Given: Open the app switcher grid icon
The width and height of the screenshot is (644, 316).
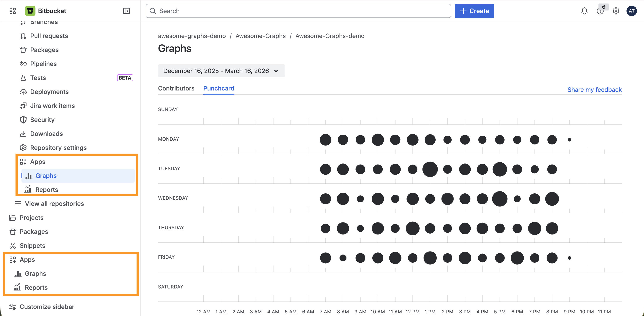Looking at the screenshot, I should click(x=12, y=11).
